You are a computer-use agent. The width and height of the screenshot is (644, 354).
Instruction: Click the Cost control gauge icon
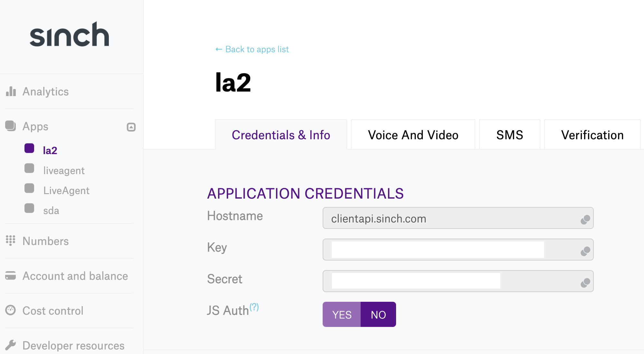click(11, 310)
